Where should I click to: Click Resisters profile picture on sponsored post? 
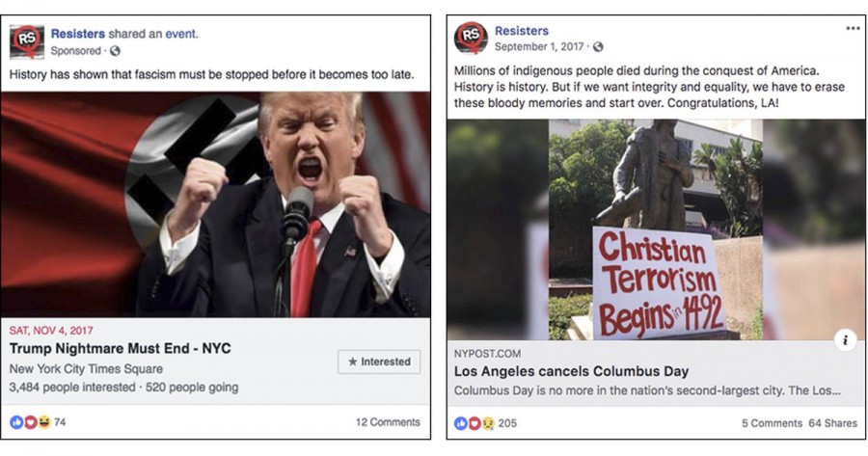pyautogui.click(x=27, y=42)
